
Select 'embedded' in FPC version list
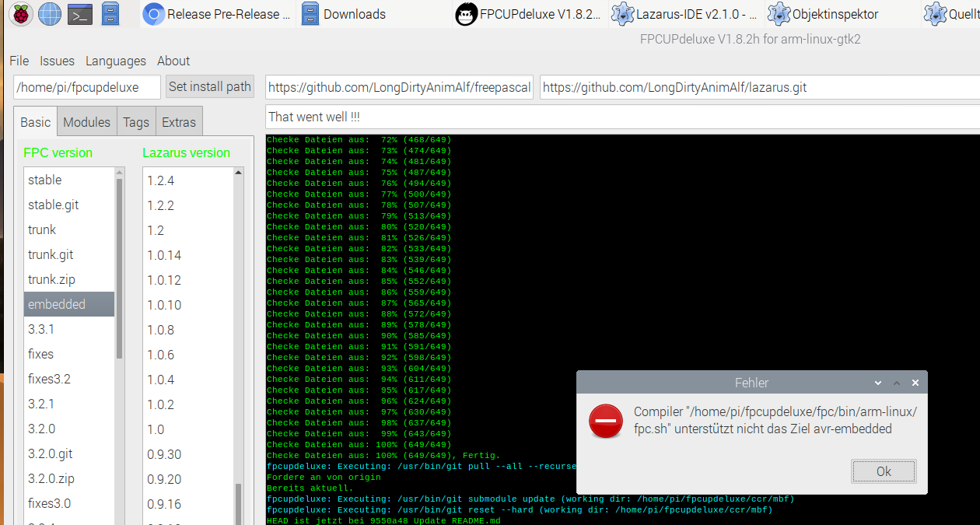pos(69,304)
